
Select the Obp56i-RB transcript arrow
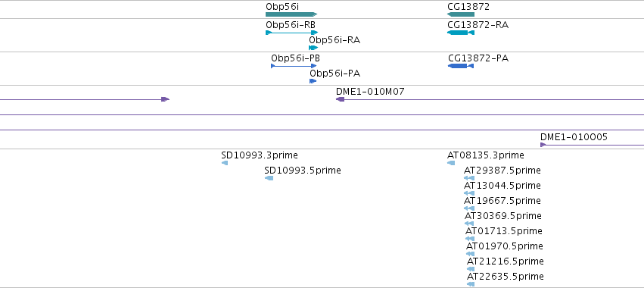[292, 33]
